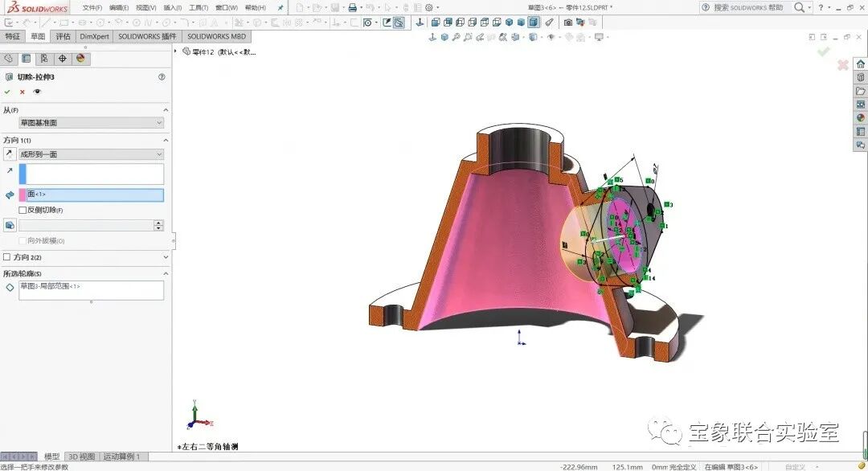Open the 工具 menu
Image resolution: width=868 pixels, height=471 pixels.
pos(199,8)
